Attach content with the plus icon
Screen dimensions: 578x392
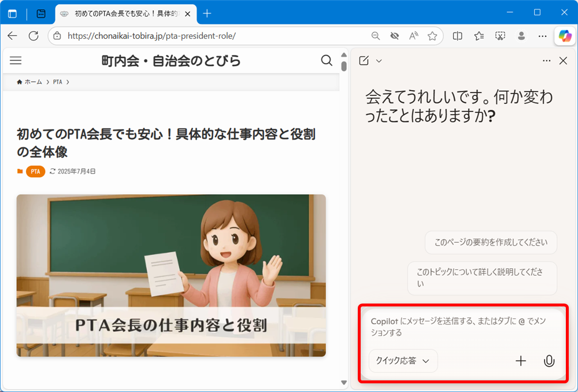(x=520, y=361)
